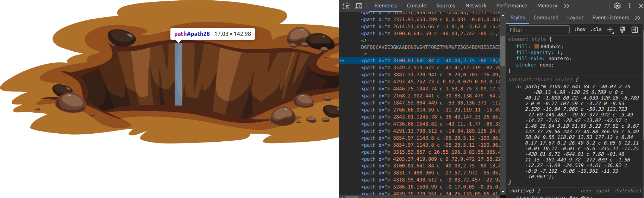This screenshot has width=644, height=198.
Task: Click the DOM tree horizontal scrollbar thumb
Action: tap(352, 197)
